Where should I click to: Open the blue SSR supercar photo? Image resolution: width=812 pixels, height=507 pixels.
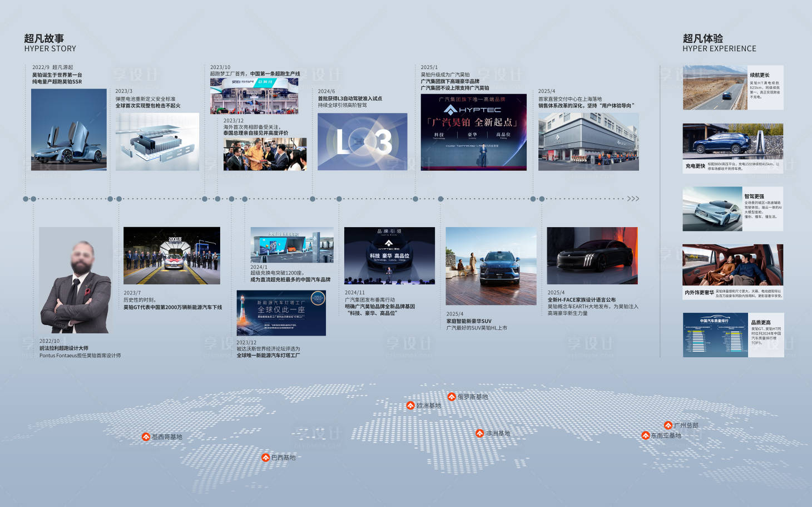click(69, 130)
